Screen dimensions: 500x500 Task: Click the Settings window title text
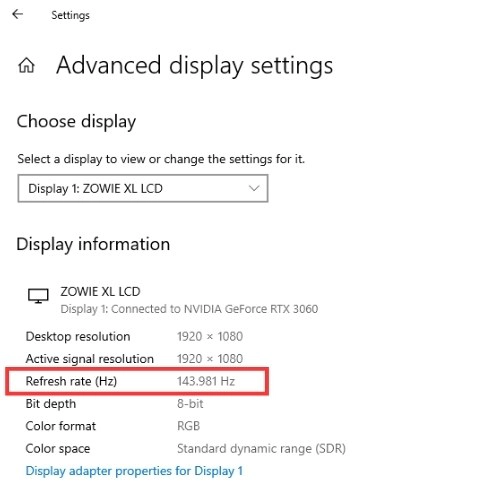(70, 15)
